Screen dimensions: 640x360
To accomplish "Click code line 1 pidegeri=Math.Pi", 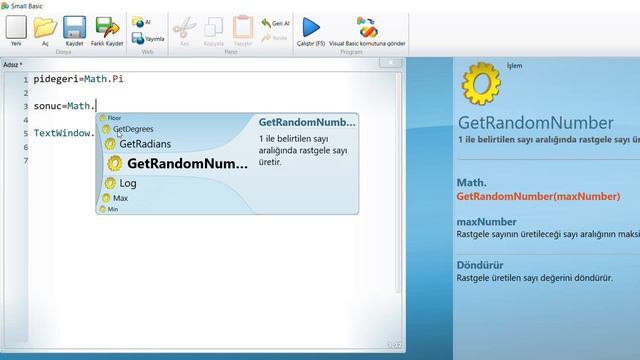I will tap(78, 79).
